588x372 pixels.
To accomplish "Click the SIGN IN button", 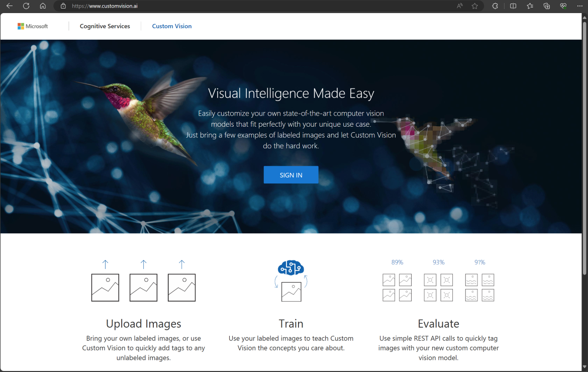I will click(x=291, y=175).
